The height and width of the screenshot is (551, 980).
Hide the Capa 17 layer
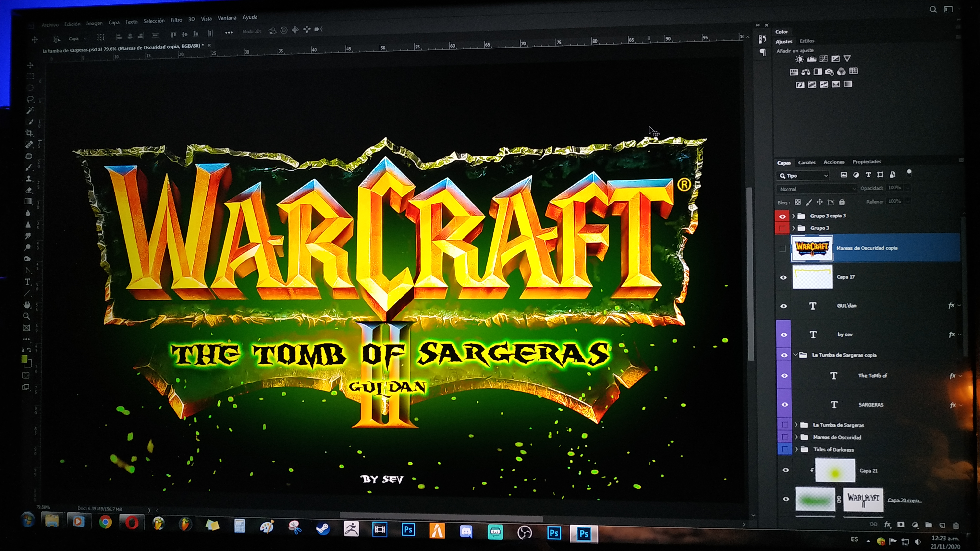[x=783, y=278]
